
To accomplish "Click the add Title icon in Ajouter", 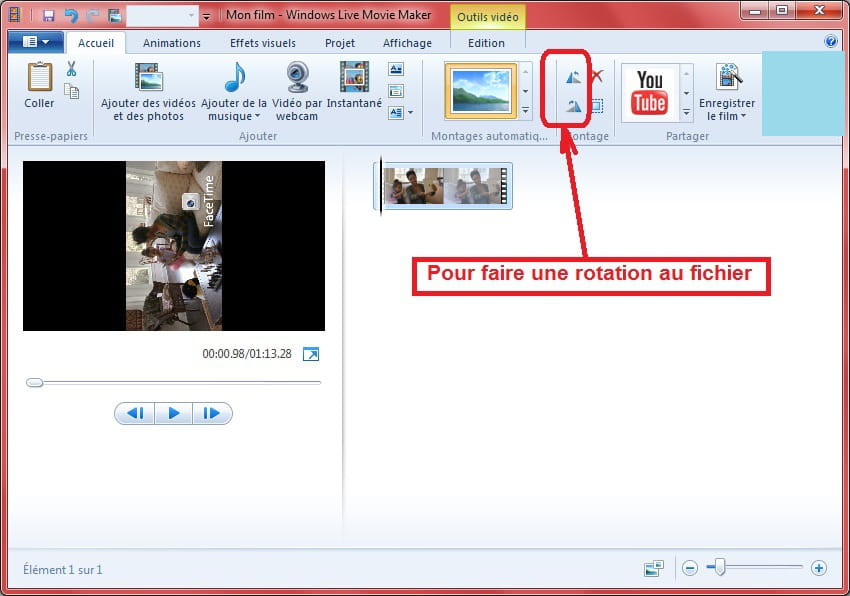I will 396,69.
